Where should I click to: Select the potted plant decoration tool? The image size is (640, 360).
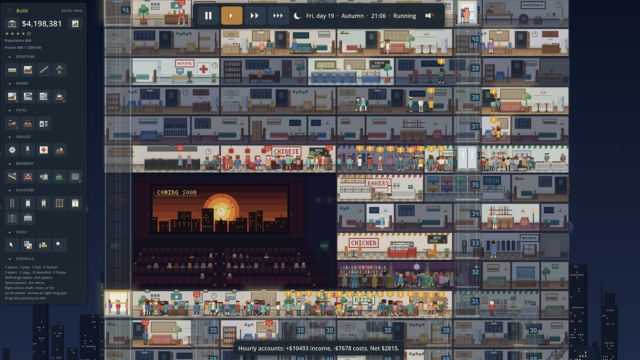(x=60, y=70)
